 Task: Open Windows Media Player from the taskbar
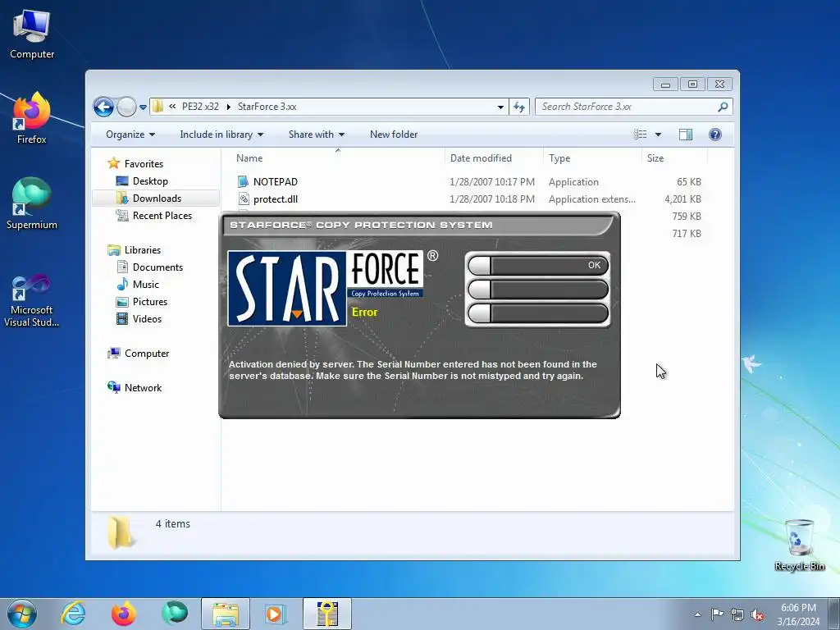click(276, 614)
